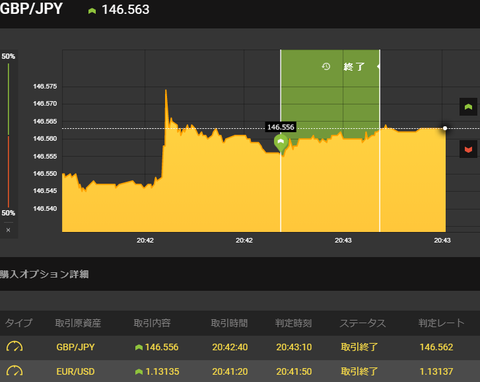Click the gauge icon in GBP/JPY row
Screen dimensions: 480x382
click(15, 347)
